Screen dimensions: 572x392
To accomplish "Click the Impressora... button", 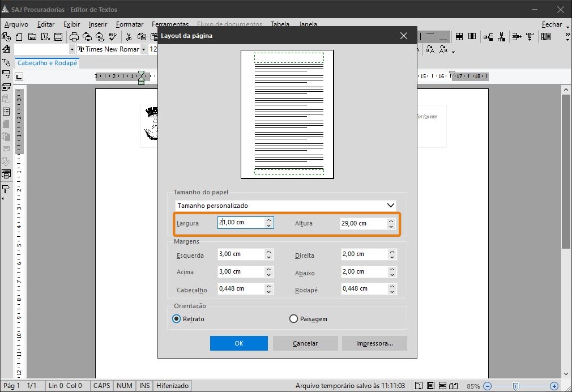I will point(374,343).
